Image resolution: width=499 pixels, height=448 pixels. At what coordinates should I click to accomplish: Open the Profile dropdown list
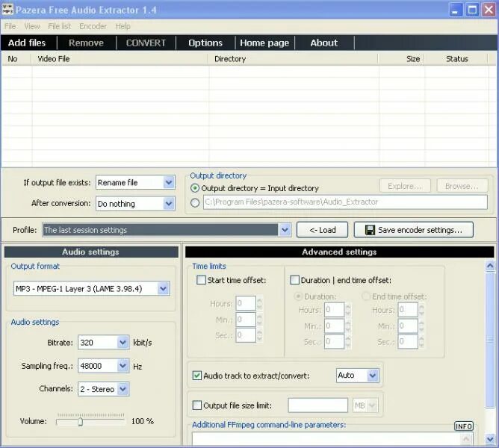pyautogui.click(x=285, y=230)
